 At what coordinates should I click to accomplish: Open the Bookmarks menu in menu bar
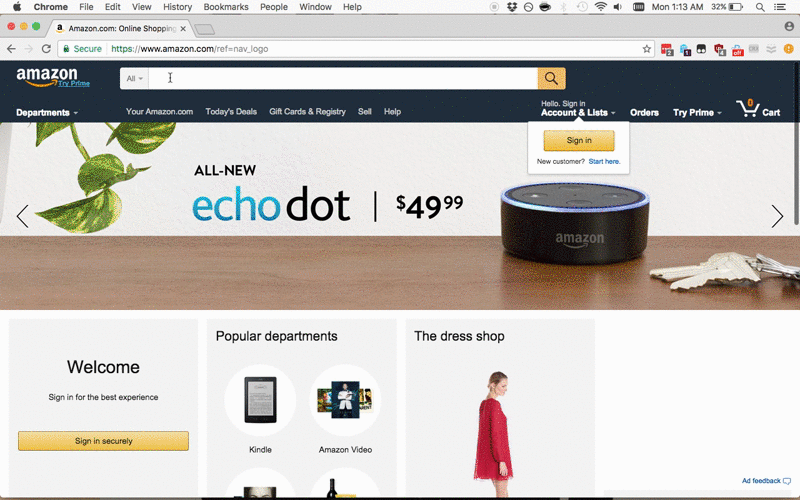(226, 7)
